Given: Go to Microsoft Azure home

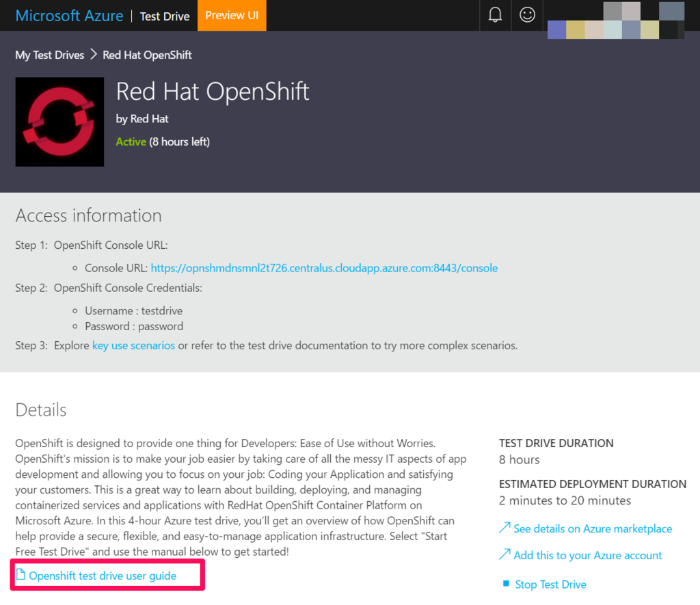Looking at the screenshot, I should [x=69, y=16].
